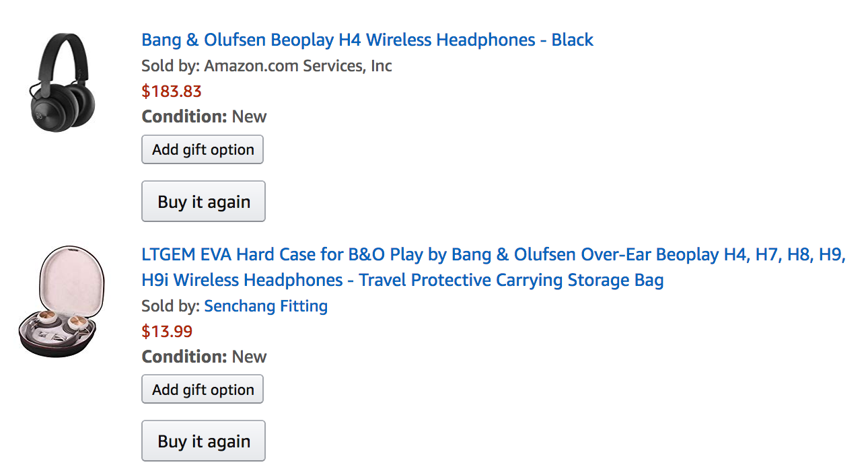Select the $183.83 price text
The width and height of the screenshot is (868, 475).
point(172,92)
